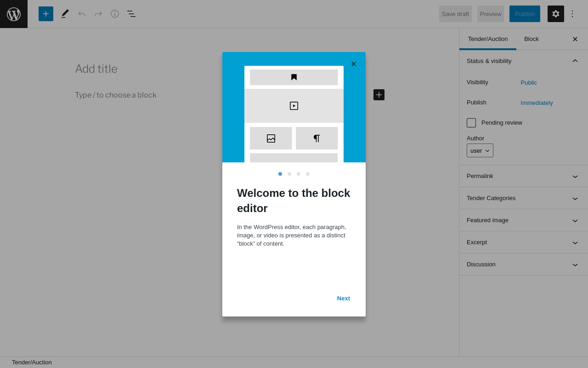Open the block inserter plus button in toolbar
The width and height of the screenshot is (588, 368).
[x=46, y=14]
